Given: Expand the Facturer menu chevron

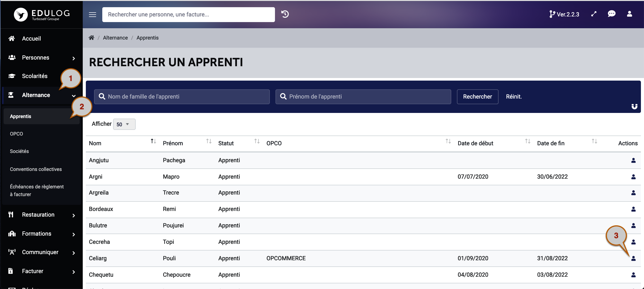Looking at the screenshot, I should click(x=74, y=272).
